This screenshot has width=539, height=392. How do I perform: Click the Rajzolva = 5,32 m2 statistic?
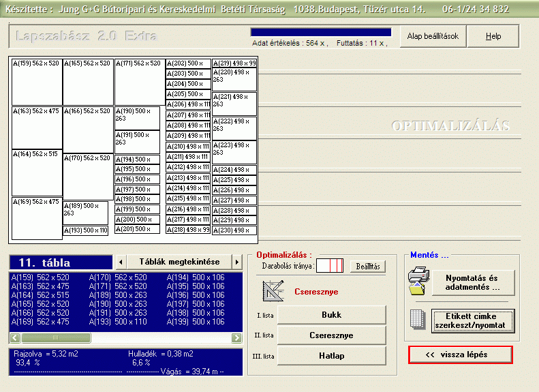click(x=46, y=354)
